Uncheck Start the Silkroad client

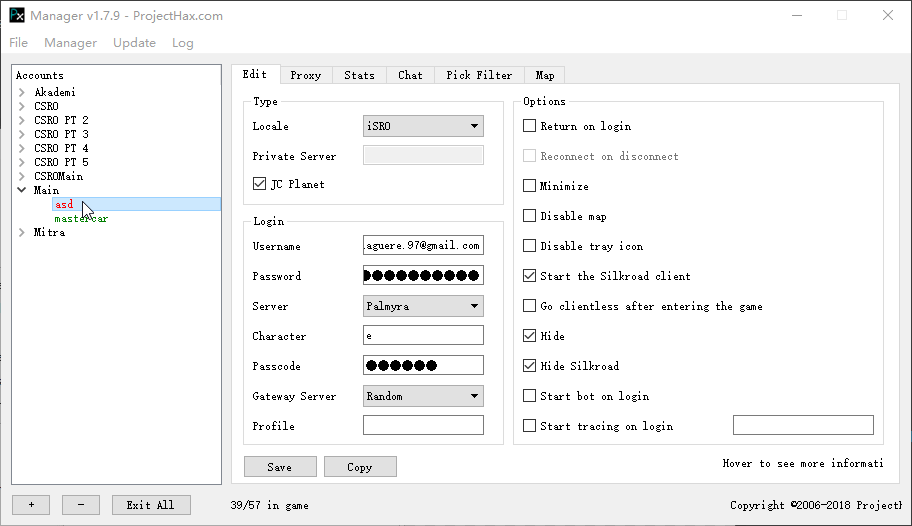(x=530, y=276)
